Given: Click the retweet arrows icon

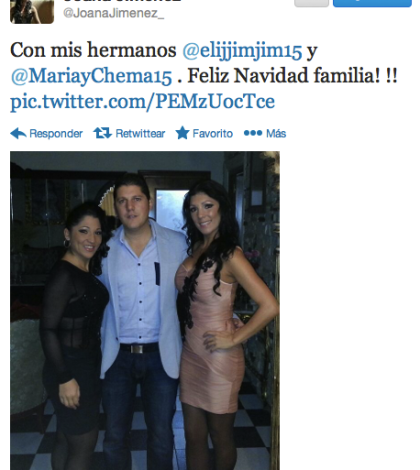Looking at the screenshot, I should click(102, 133).
